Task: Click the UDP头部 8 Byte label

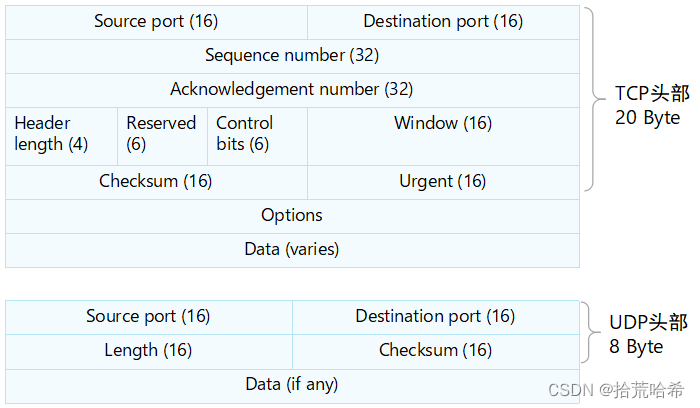Action: (648, 335)
